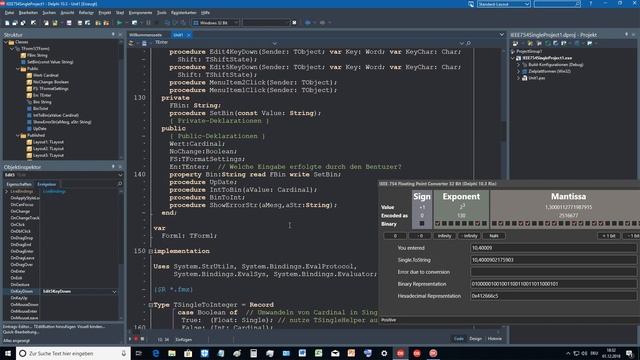Screen dimensions: 640x360
Task: Click the search icon above the code editor
Action: pos(469,43)
